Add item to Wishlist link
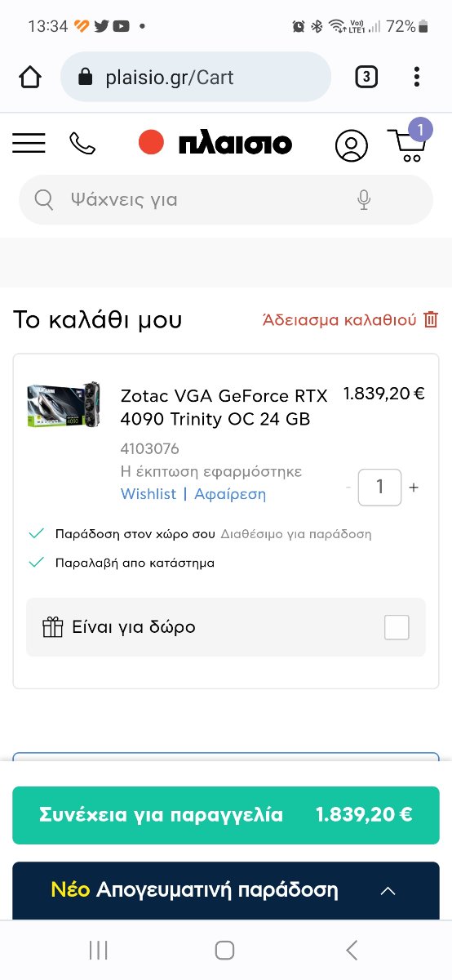Screen dimensions: 452x980 (148, 494)
